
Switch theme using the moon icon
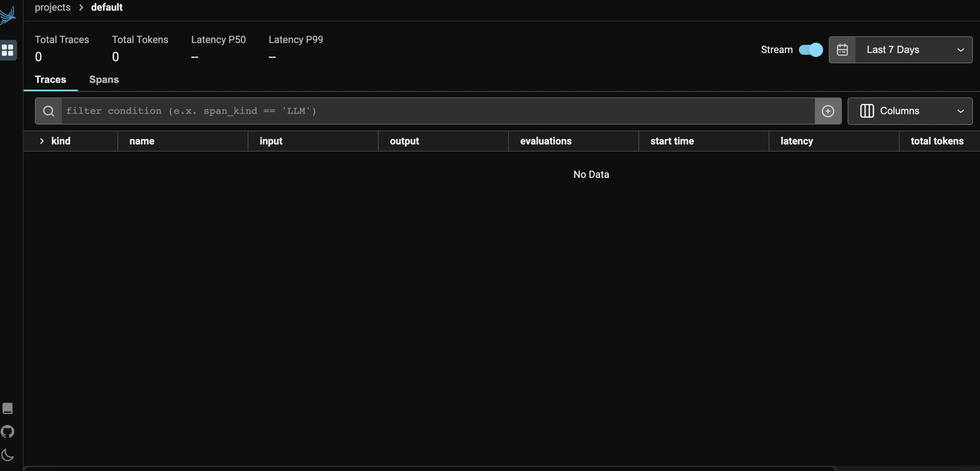coord(7,455)
